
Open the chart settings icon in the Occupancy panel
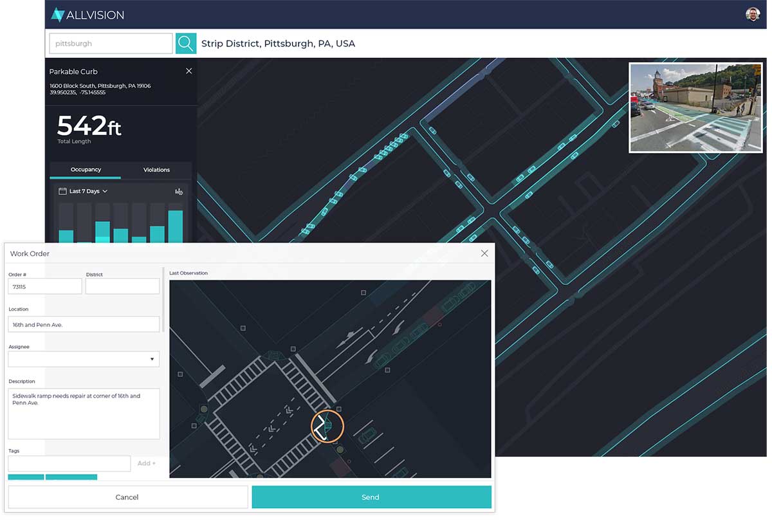179,191
